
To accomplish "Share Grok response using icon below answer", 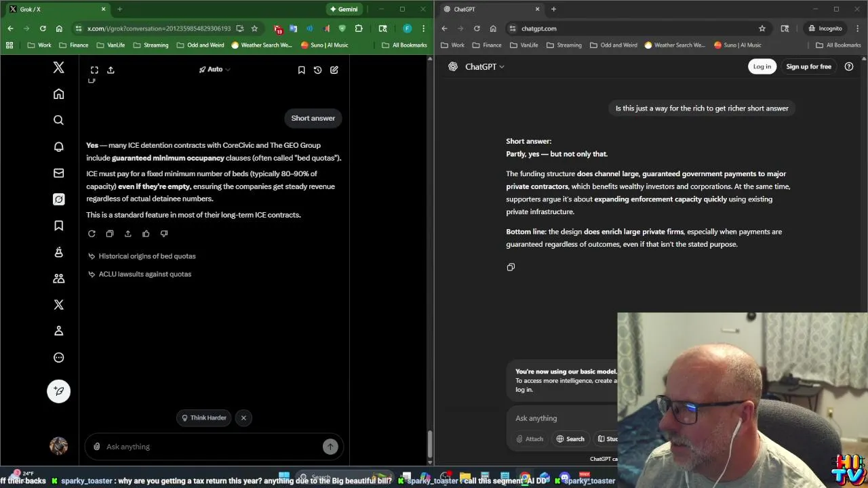I will [x=127, y=234].
